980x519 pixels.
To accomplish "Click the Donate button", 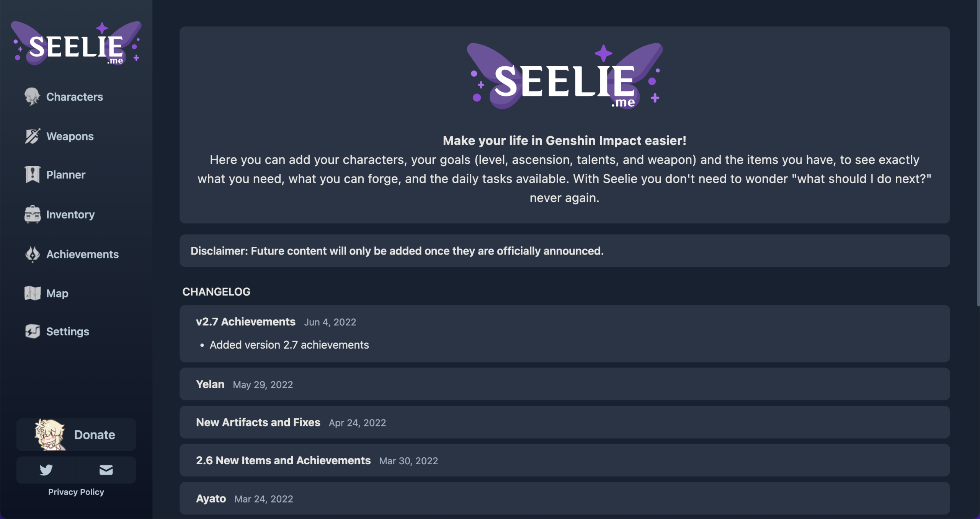I will click(x=95, y=435).
